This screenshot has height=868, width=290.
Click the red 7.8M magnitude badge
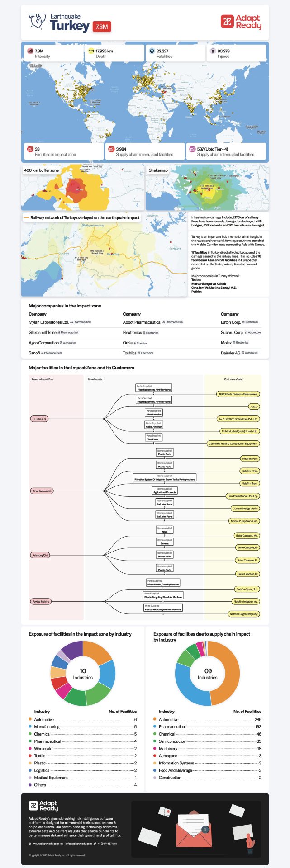coord(102,27)
